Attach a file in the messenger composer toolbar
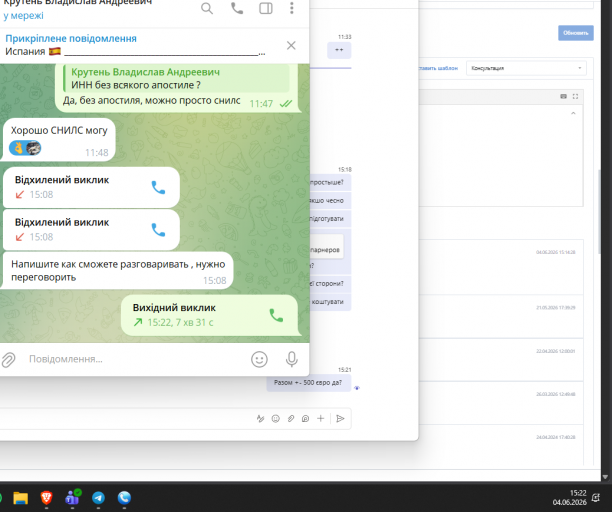612x512 pixels. click(291, 419)
